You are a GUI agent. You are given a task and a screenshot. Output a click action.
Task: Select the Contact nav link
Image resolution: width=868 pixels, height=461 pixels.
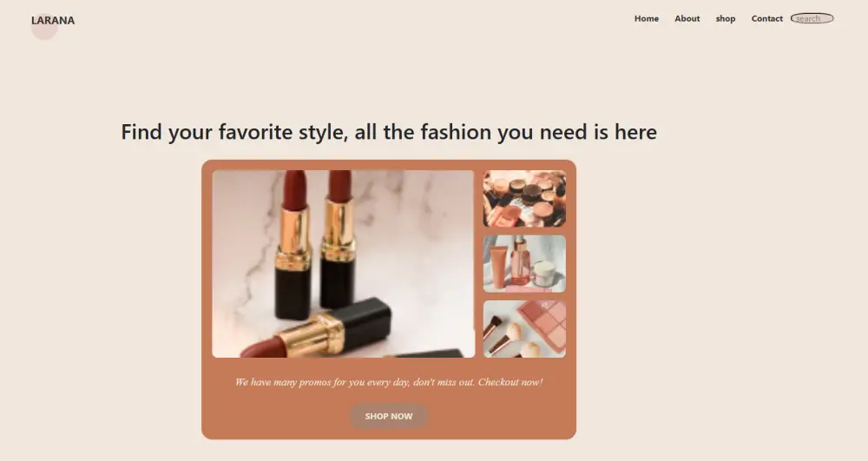766,19
